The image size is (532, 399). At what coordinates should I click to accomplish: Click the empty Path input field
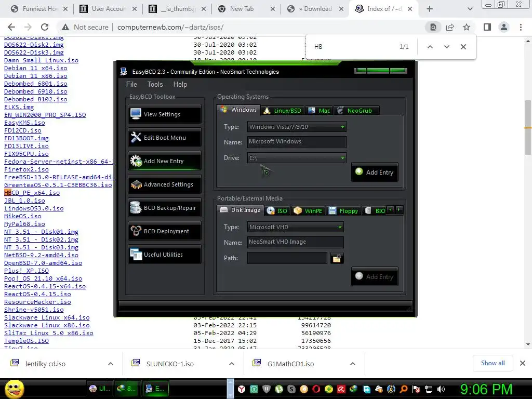pyautogui.click(x=287, y=258)
